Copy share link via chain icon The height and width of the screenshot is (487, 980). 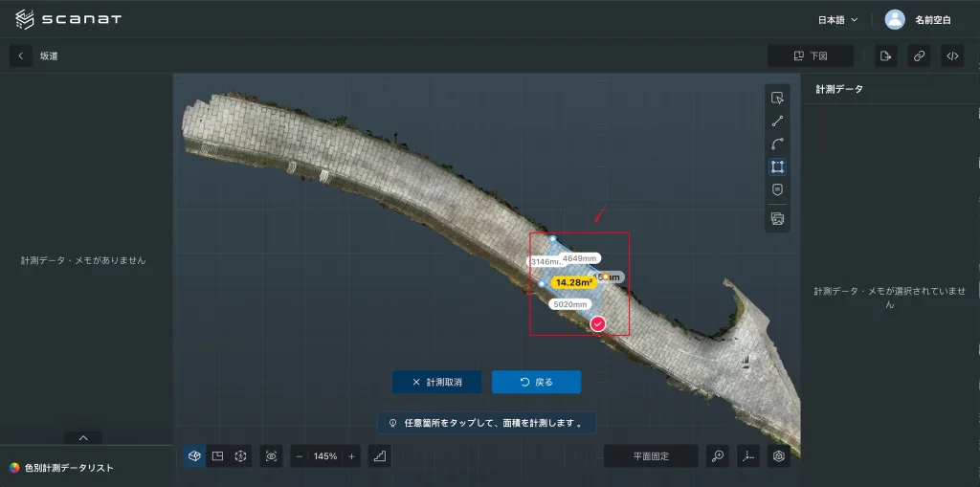coord(919,55)
